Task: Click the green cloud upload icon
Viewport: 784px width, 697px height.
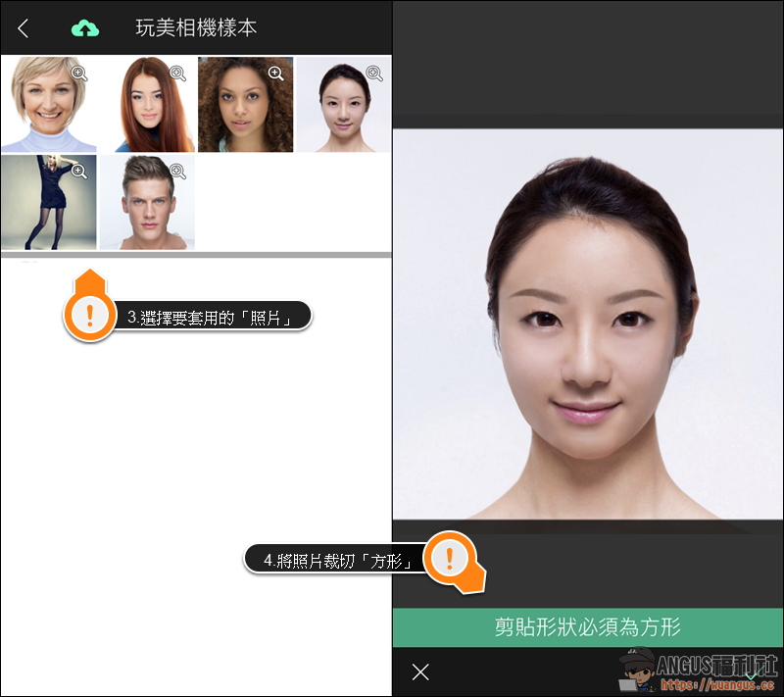Action: [85, 28]
